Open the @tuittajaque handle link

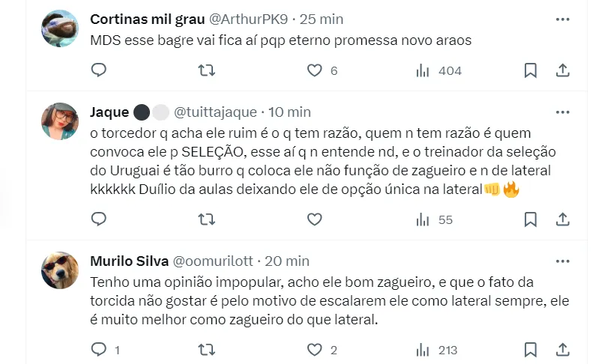pos(215,112)
